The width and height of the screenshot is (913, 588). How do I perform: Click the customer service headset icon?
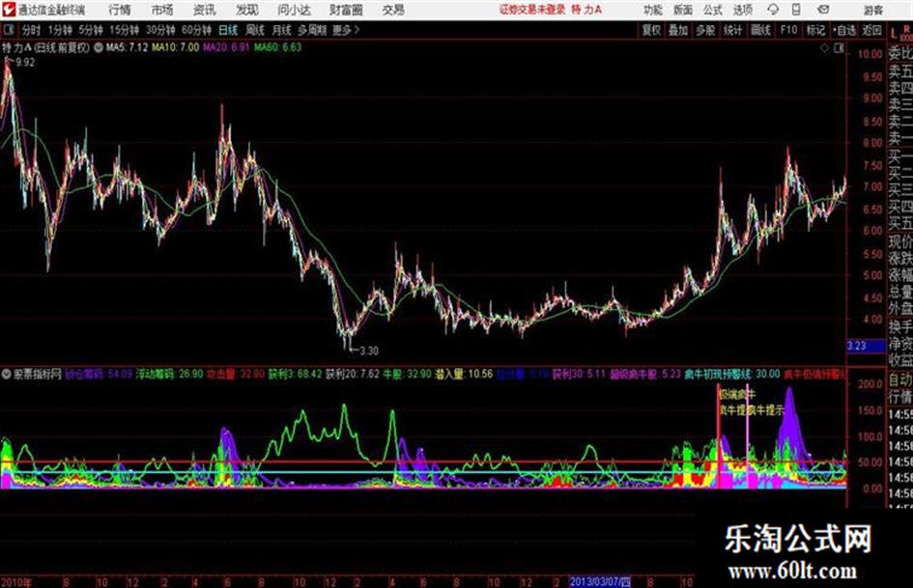(773, 10)
